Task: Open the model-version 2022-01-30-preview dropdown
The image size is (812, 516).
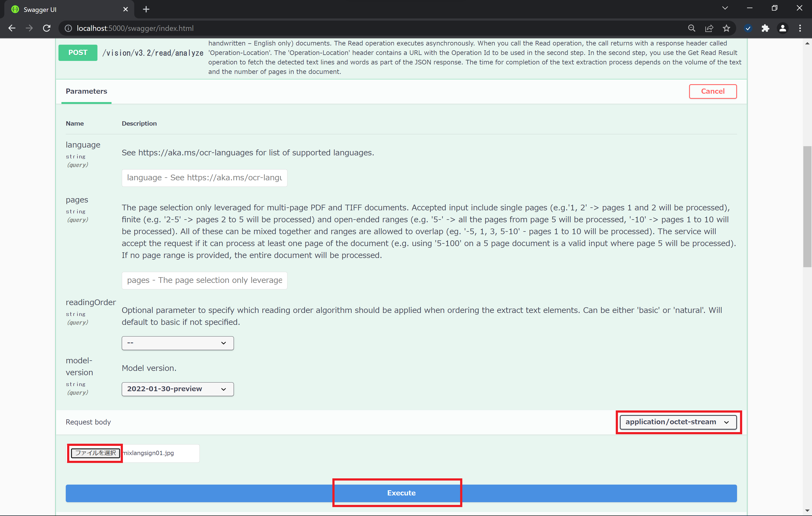Action: click(177, 389)
